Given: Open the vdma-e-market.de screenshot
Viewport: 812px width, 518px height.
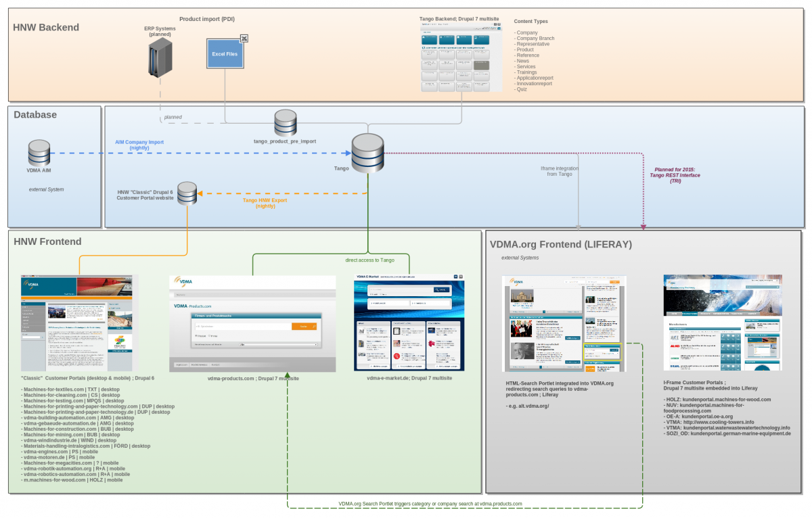Looking at the screenshot, I should 409,323.
